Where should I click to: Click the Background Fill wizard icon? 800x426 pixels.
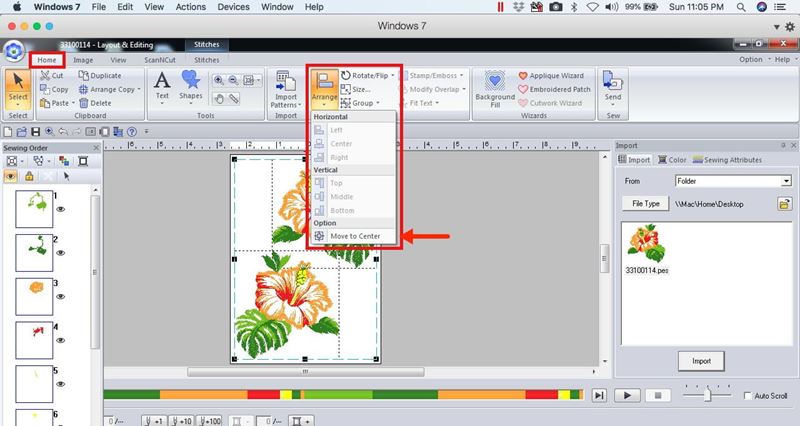pos(494,90)
